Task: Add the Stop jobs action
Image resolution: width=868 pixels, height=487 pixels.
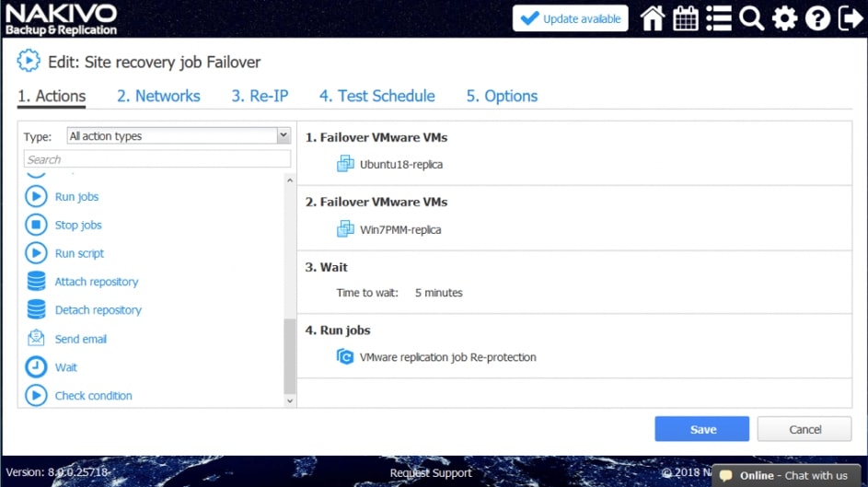Action: [x=78, y=226]
